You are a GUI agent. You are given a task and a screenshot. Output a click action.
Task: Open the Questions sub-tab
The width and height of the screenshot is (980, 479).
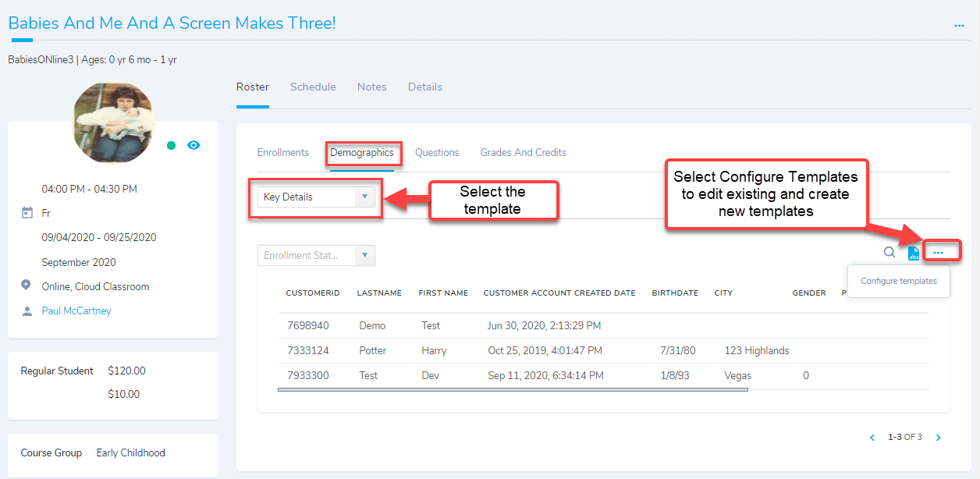click(437, 152)
